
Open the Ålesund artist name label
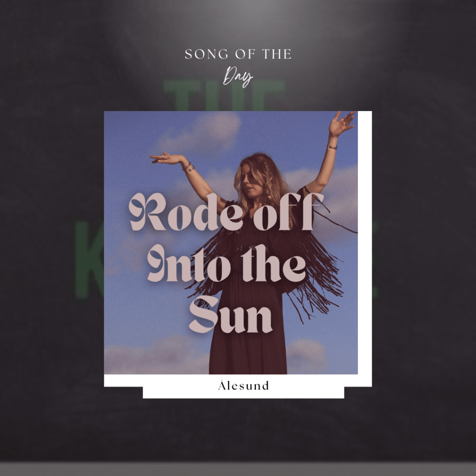(244, 385)
